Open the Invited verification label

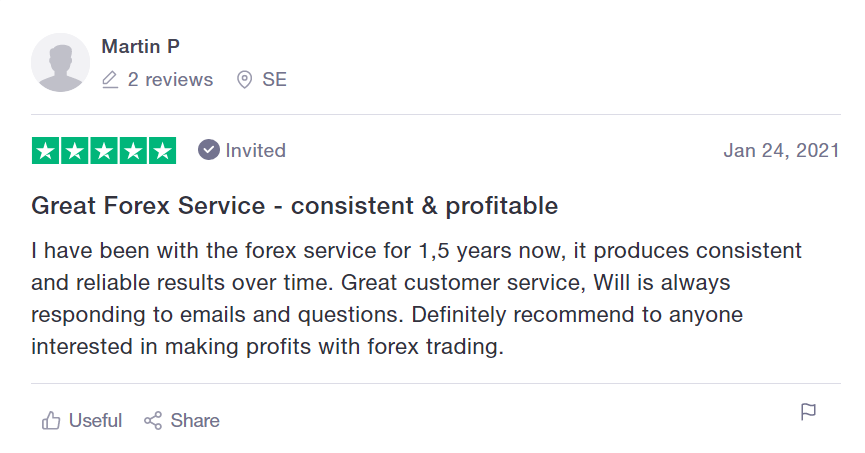[x=255, y=150]
